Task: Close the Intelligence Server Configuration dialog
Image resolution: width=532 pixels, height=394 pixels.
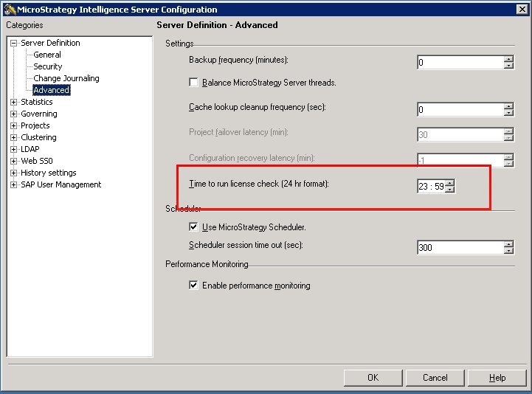Action: [x=522, y=9]
